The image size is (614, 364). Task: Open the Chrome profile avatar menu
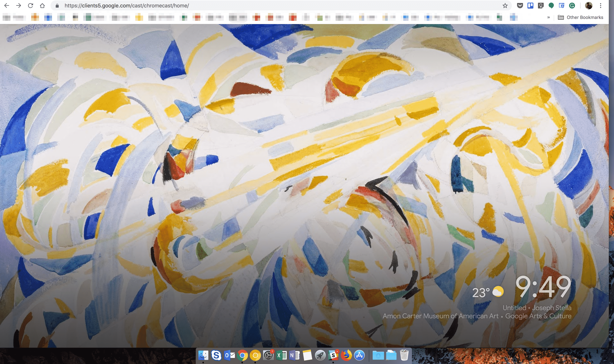pos(589,5)
